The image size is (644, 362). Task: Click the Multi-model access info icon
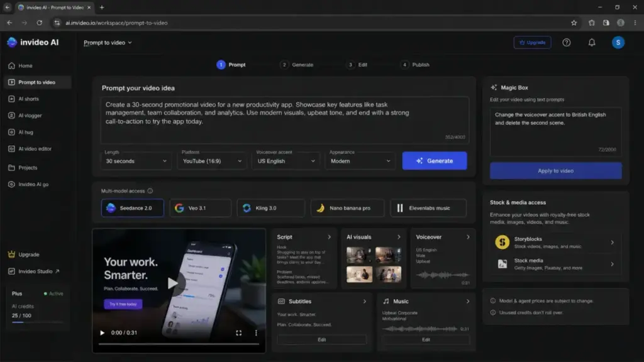pos(150,191)
